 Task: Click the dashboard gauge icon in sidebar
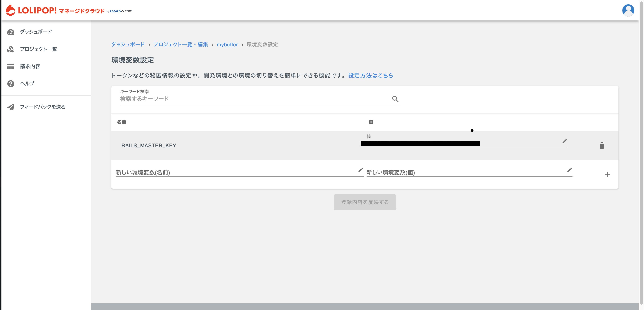pos(11,32)
